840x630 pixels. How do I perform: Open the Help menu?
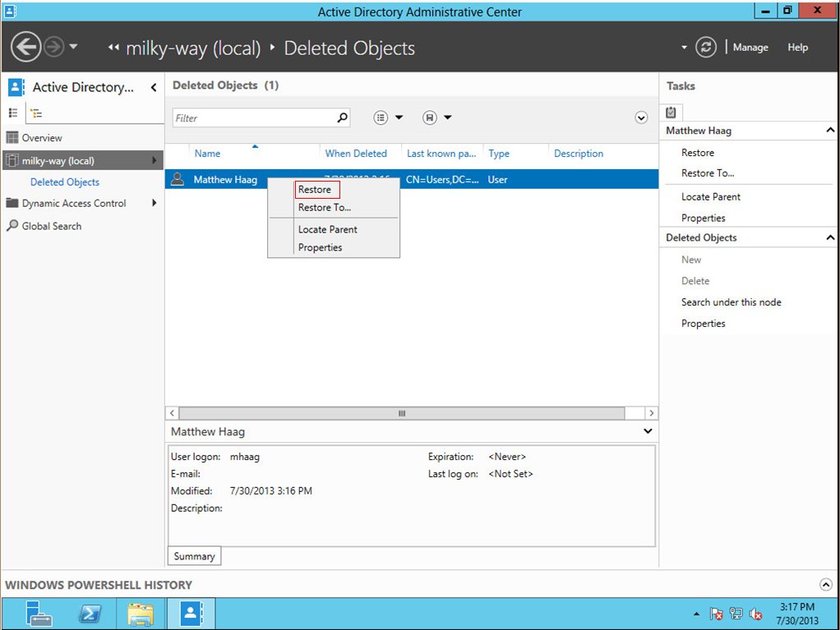pyautogui.click(x=797, y=48)
